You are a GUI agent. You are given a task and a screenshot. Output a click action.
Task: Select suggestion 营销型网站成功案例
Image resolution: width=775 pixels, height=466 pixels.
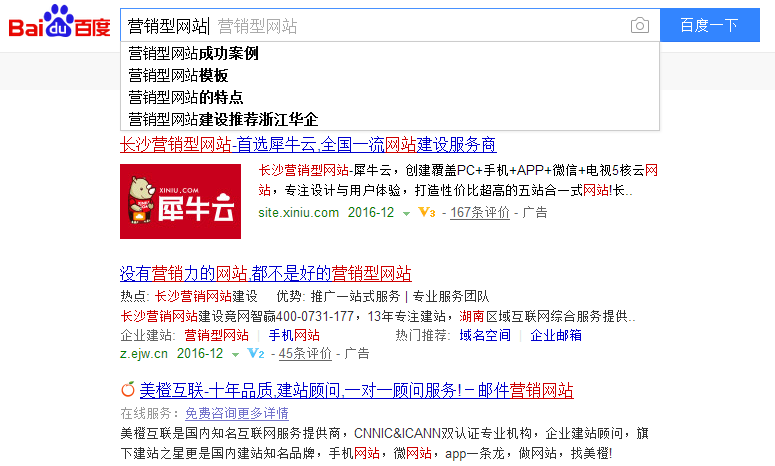193,53
